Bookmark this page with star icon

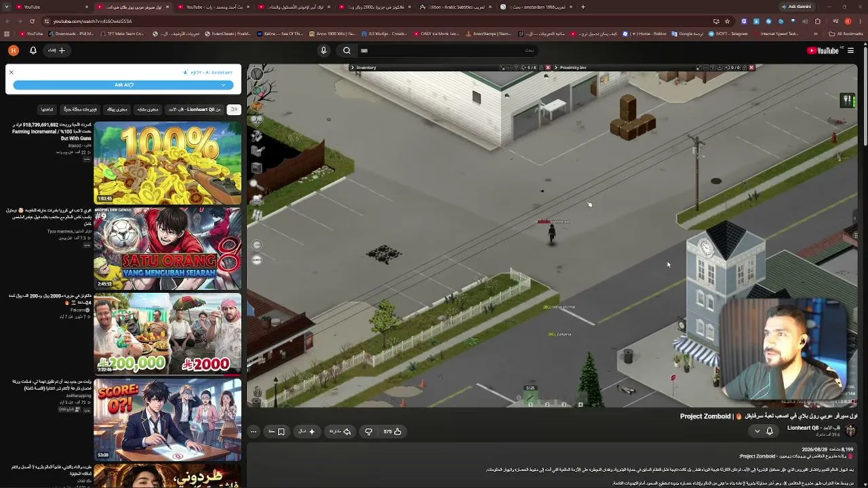click(x=727, y=21)
